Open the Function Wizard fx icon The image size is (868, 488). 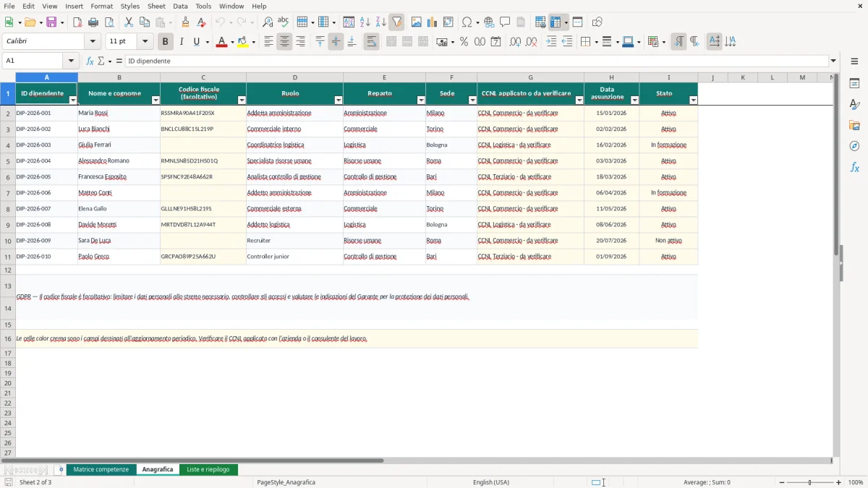90,61
